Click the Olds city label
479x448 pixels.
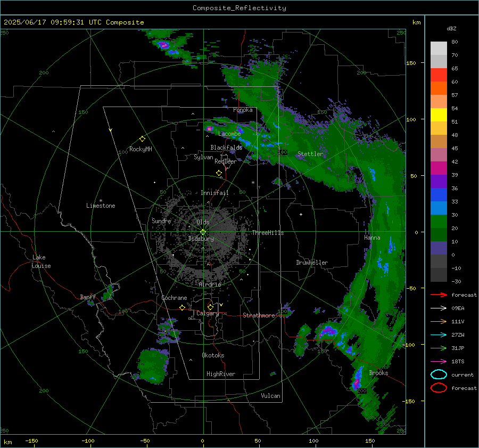coord(203,222)
